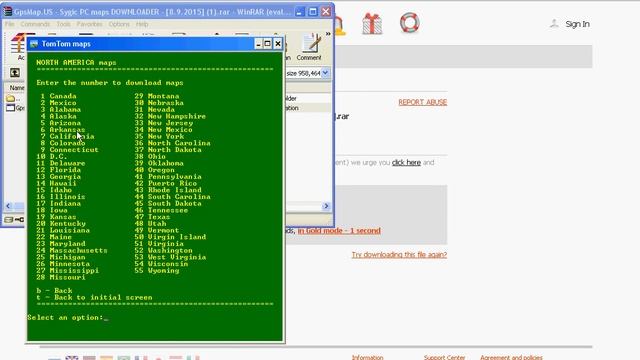Open the Tools menu in WinRAR
The image size is (640, 360).
(63, 24)
